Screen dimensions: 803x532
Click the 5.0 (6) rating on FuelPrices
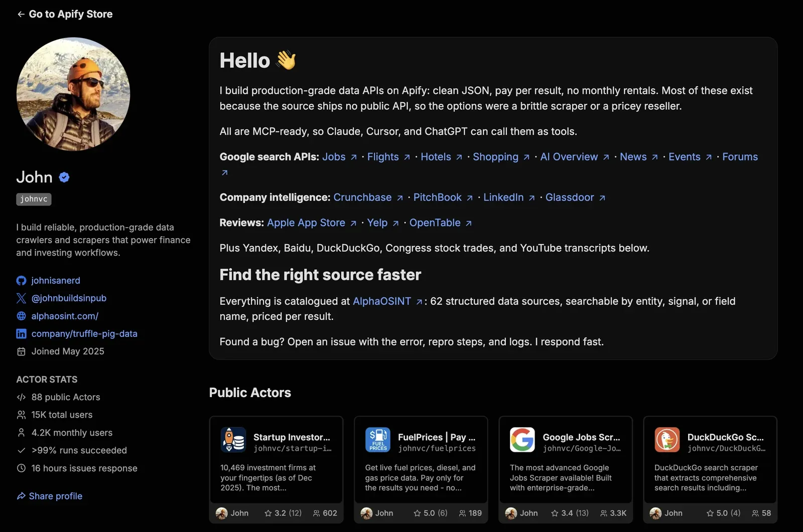tap(430, 513)
